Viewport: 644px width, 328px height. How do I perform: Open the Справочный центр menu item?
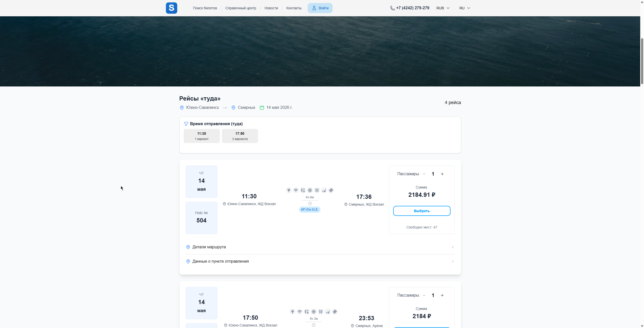point(240,8)
